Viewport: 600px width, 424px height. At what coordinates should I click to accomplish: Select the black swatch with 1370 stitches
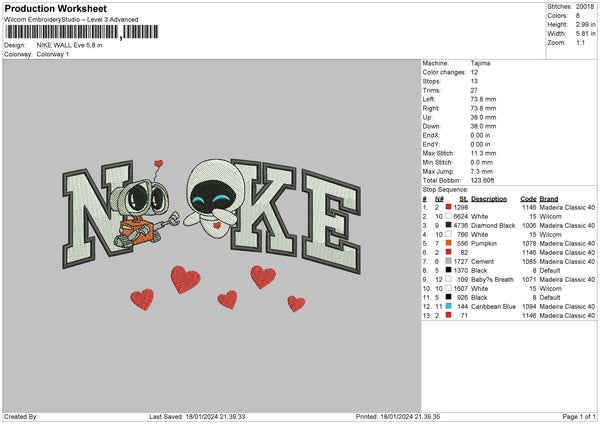click(x=448, y=270)
